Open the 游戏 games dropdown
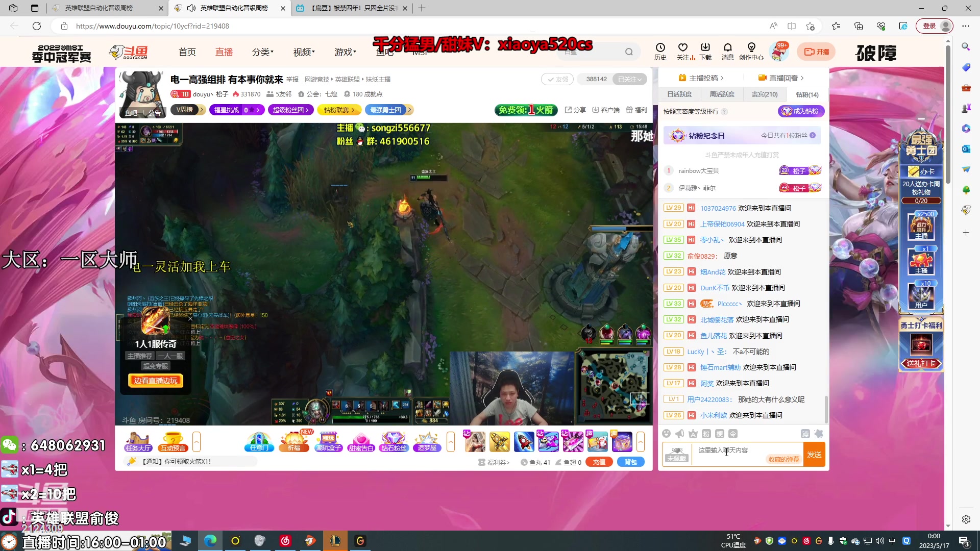The width and height of the screenshot is (980, 551). [346, 52]
